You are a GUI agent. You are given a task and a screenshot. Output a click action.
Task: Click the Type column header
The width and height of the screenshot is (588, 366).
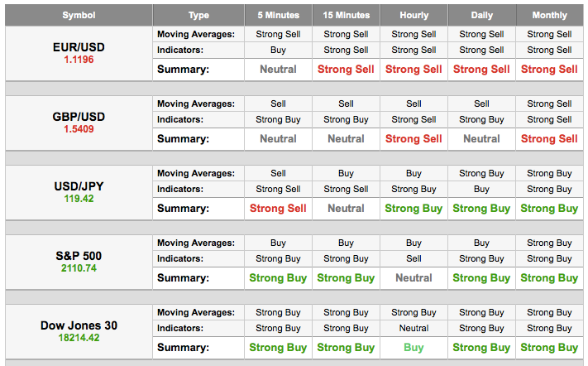point(198,15)
